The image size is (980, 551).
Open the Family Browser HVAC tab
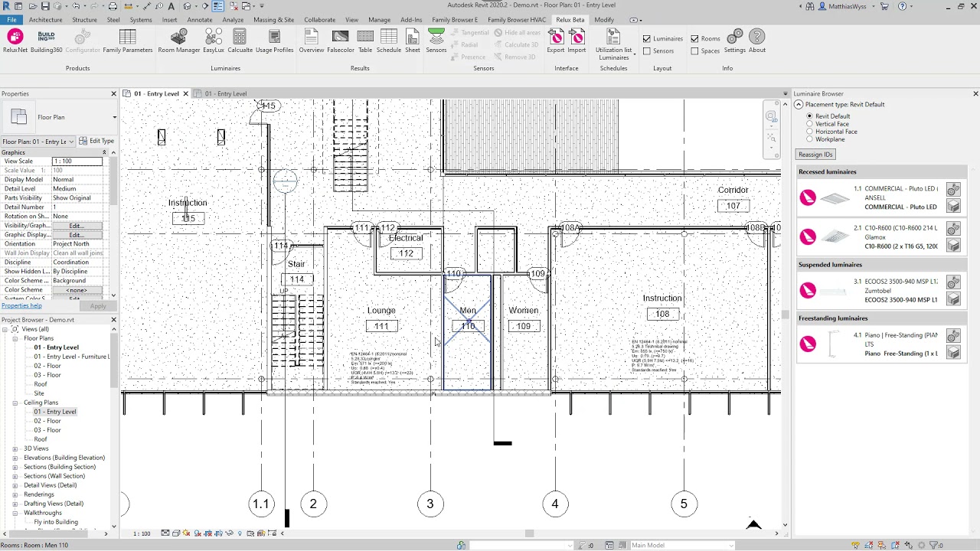517,19
